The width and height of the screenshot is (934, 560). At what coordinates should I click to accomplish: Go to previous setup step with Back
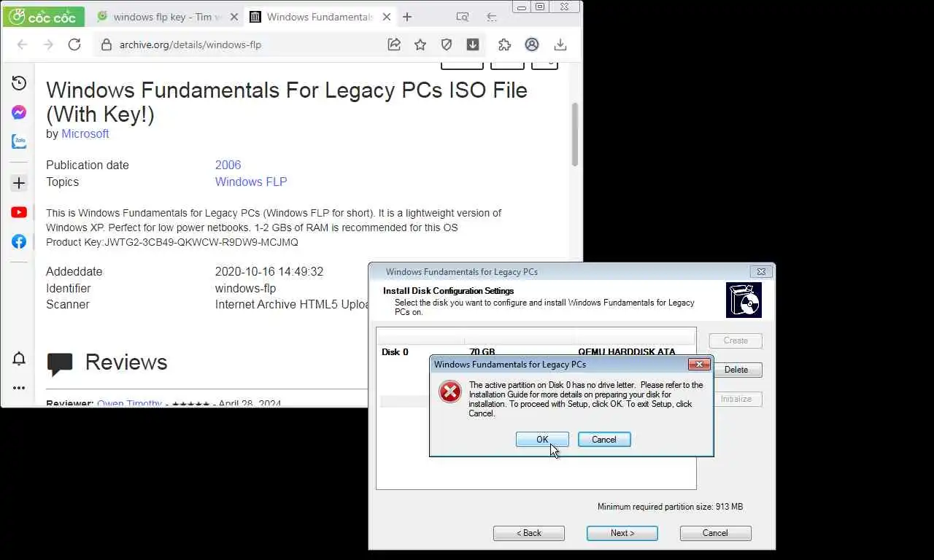(x=529, y=533)
